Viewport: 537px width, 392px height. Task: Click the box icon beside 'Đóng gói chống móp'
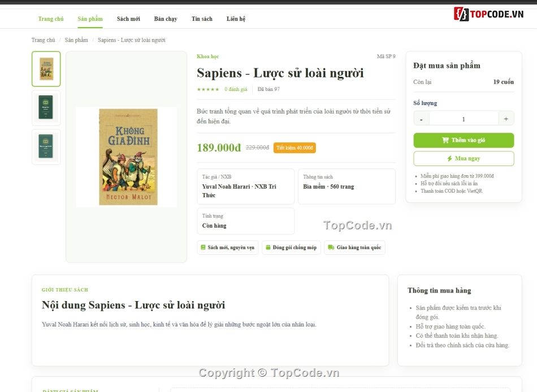point(268,247)
